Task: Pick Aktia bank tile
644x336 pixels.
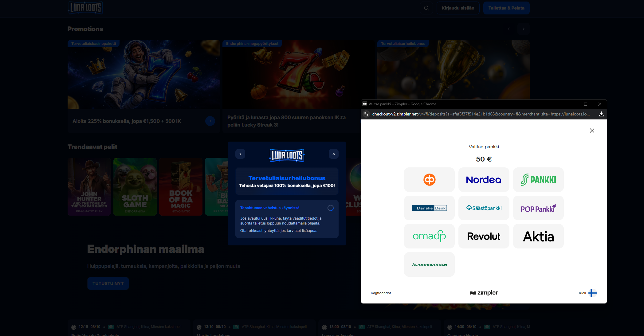Action: (x=538, y=236)
